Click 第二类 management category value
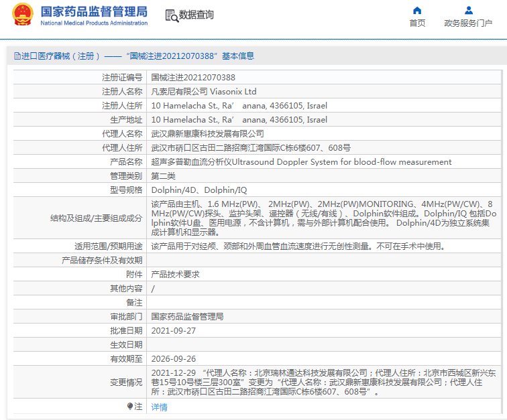Screen dimensions: 507x420 tap(163, 176)
